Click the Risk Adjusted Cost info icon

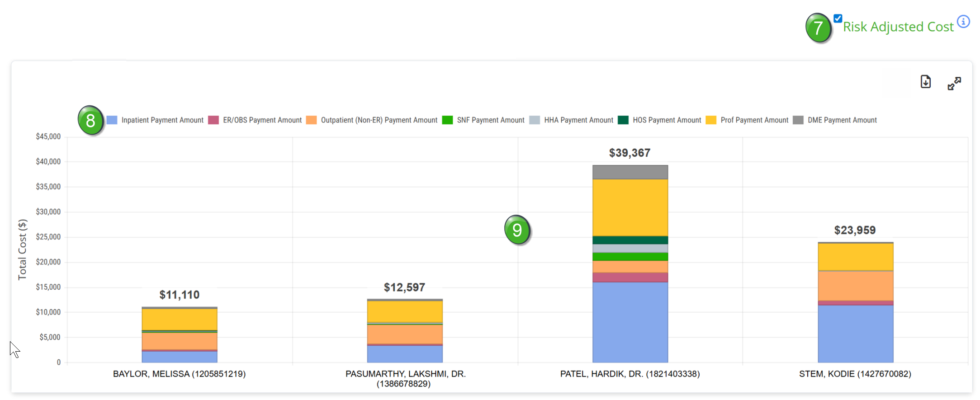click(x=963, y=22)
